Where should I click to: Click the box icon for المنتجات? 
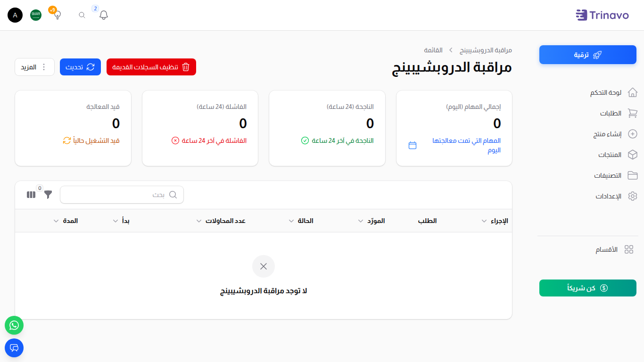tap(633, 155)
